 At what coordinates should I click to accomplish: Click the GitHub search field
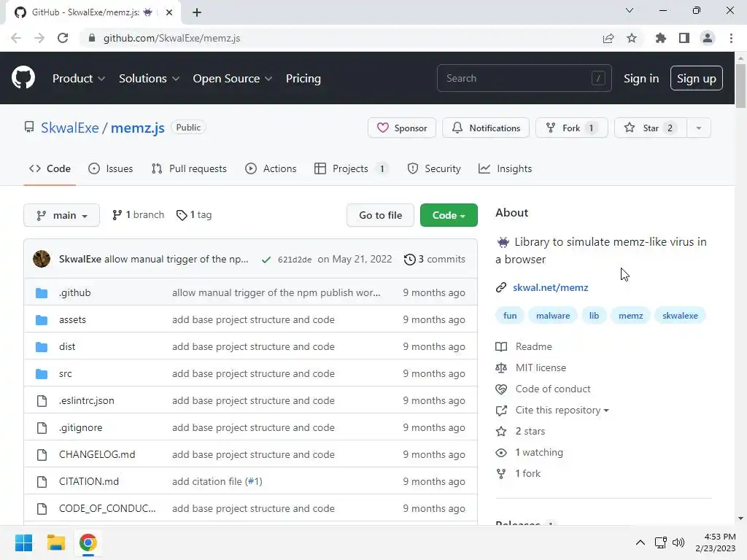(x=524, y=78)
